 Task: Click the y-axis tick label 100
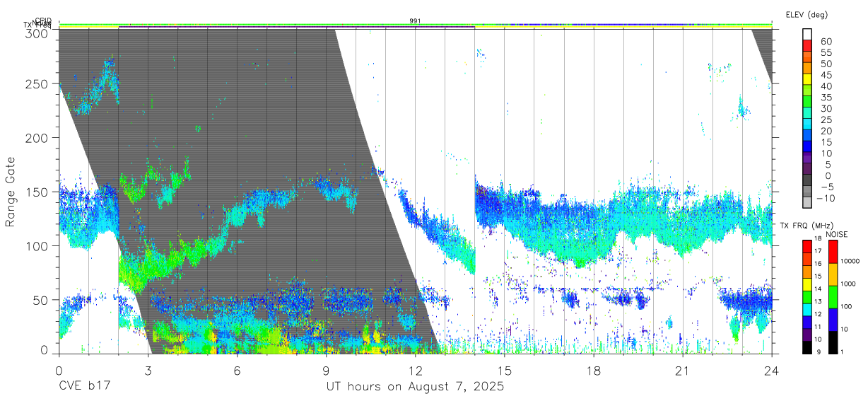pyautogui.click(x=37, y=245)
